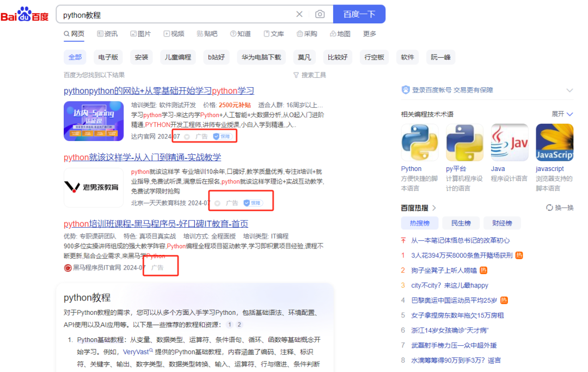Click the 达内 Spring ad thumbnail
Image resolution: width=588 pixels, height=372 pixels.
click(x=94, y=121)
